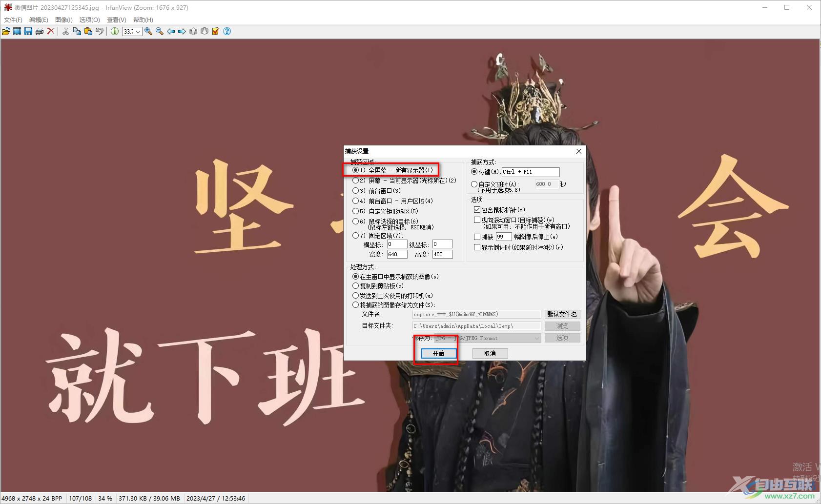Open the 编辑(E) menu

click(39, 20)
